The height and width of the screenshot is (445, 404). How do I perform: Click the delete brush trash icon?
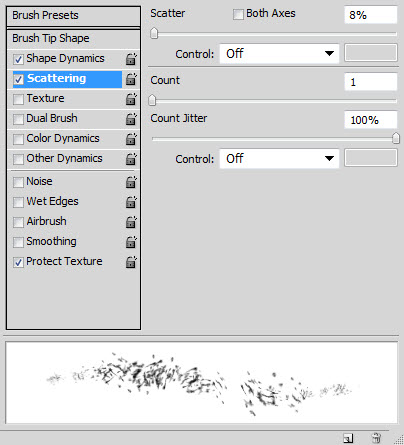pos(376,437)
